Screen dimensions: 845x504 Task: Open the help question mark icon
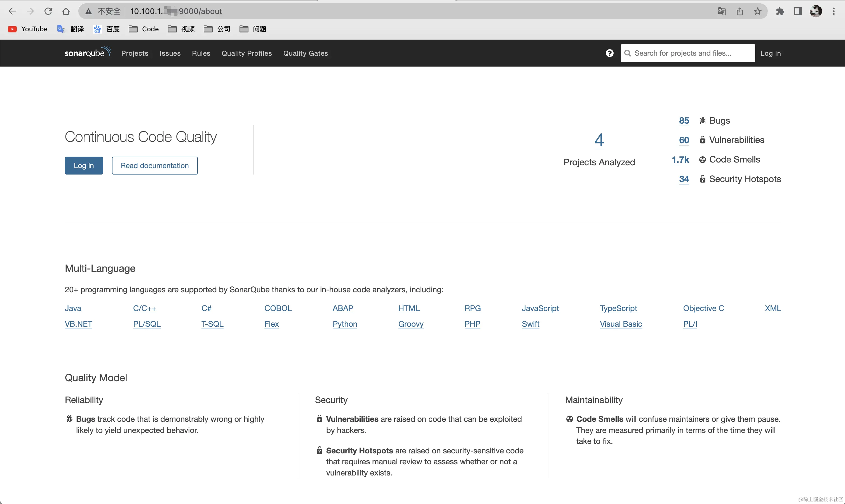[x=609, y=53]
